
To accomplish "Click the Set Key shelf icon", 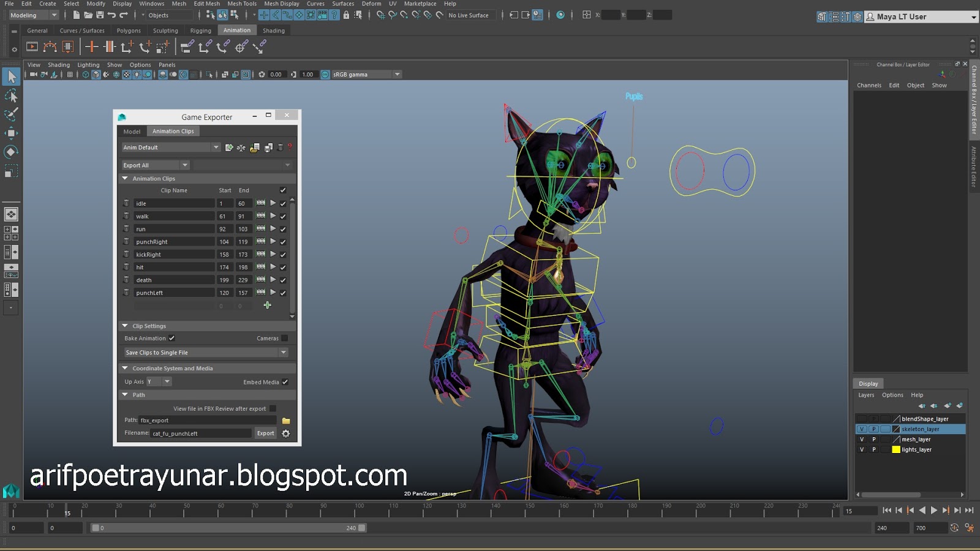I will click(x=91, y=47).
